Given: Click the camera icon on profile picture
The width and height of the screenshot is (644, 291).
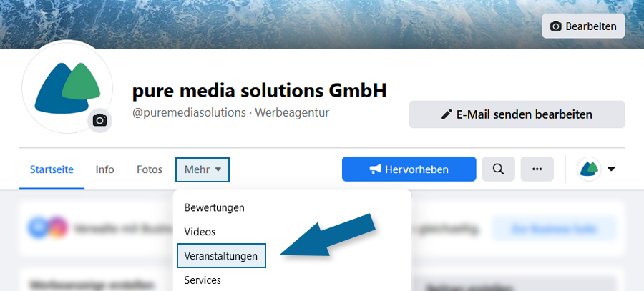Looking at the screenshot, I should click(x=99, y=120).
